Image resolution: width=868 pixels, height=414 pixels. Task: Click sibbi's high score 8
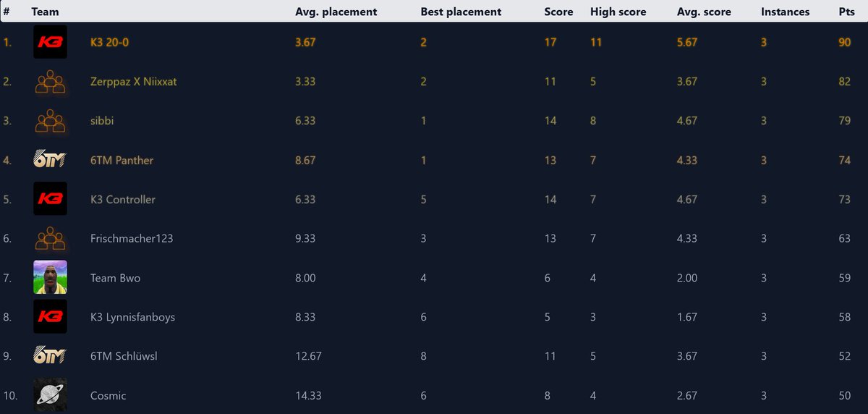[x=593, y=121]
